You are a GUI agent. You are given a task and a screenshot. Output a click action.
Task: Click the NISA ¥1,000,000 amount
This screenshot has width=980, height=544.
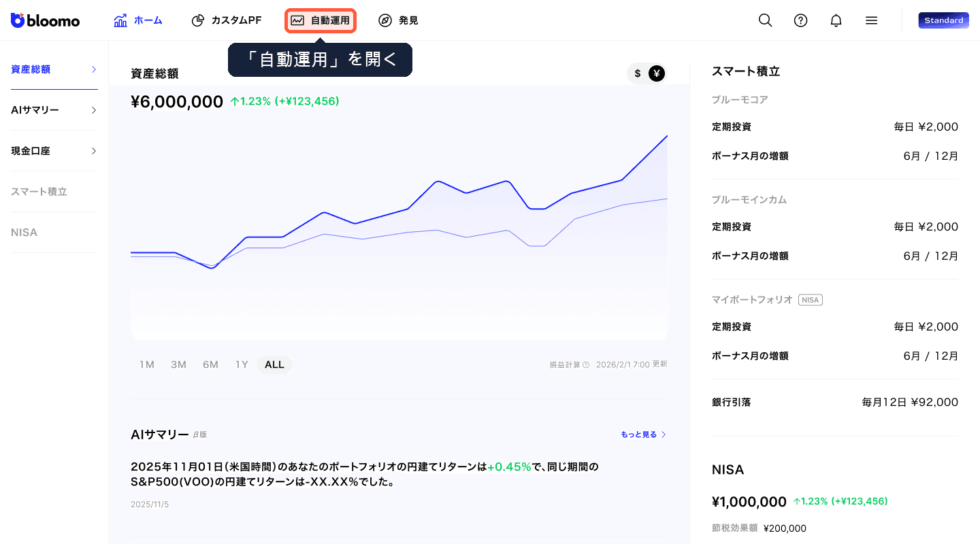(x=749, y=502)
